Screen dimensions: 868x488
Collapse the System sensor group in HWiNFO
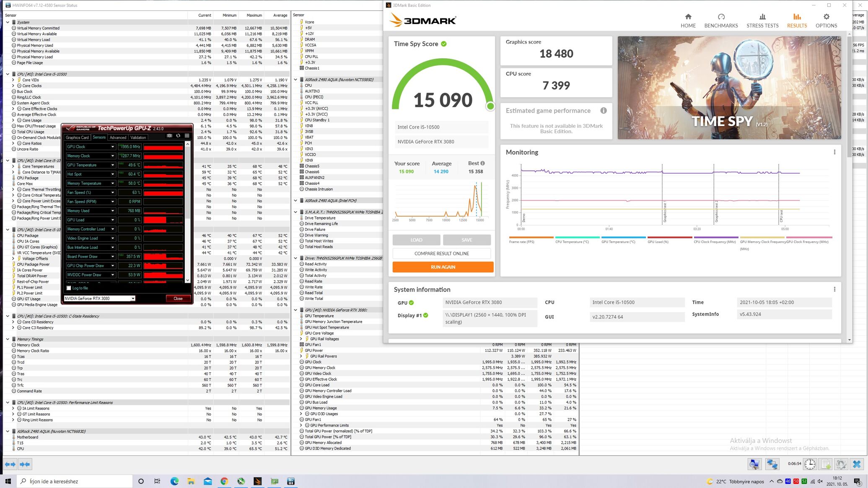click(x=8, y=22)
